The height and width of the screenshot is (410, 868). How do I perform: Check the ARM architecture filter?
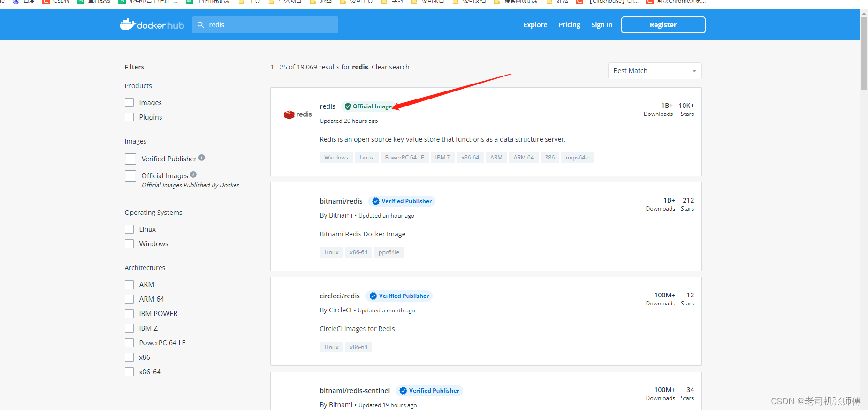[129, 285]
